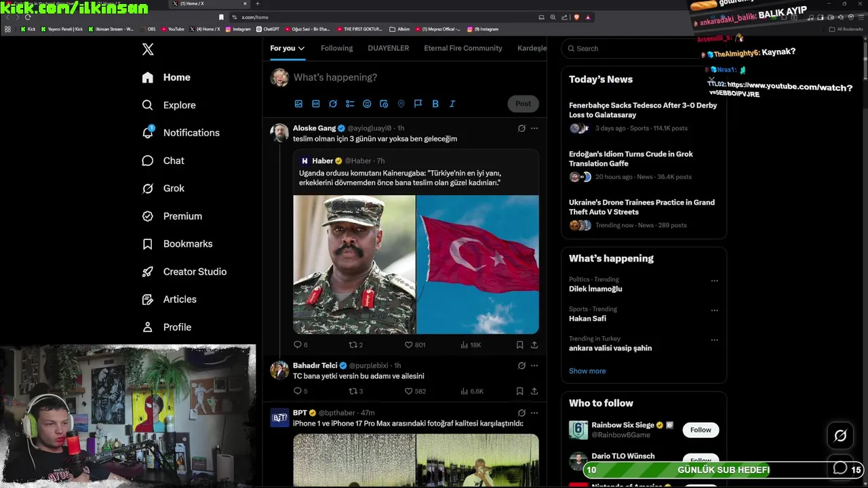868x488 pixels.
Task: Like the Bahadır Telci post
Action: (x=414, y=391)
